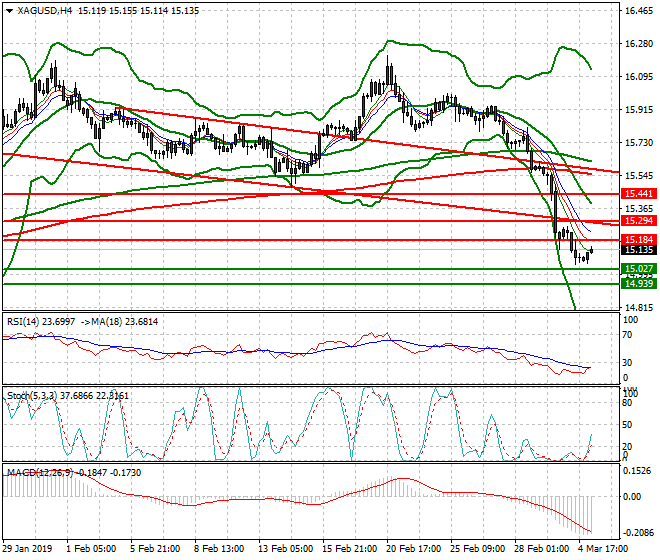Click the RSI scale value 70

click(x=627, y=335)
